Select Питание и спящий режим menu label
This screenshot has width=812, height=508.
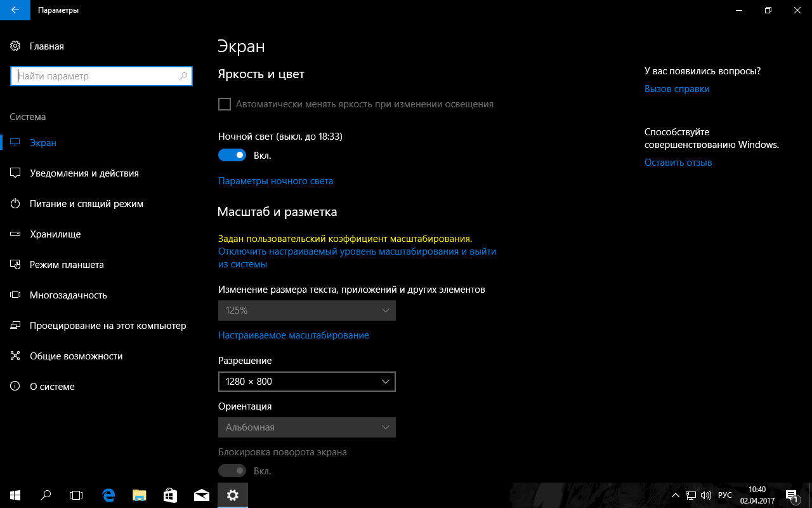pyautogui.click(x=86, y=204)
